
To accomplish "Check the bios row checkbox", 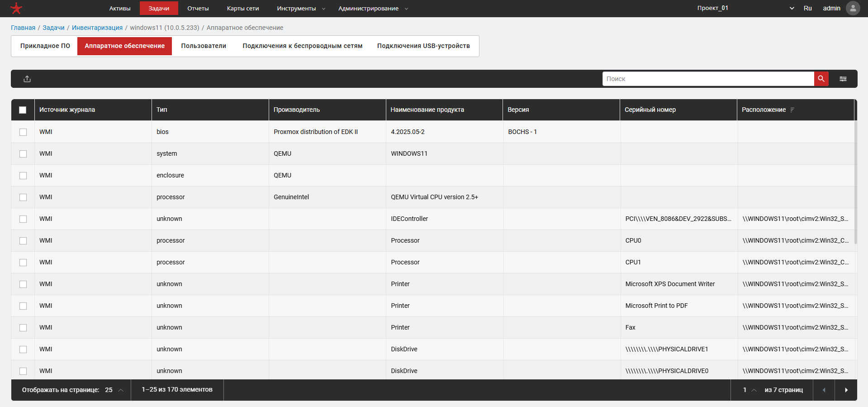I will (x=23, y=132).
